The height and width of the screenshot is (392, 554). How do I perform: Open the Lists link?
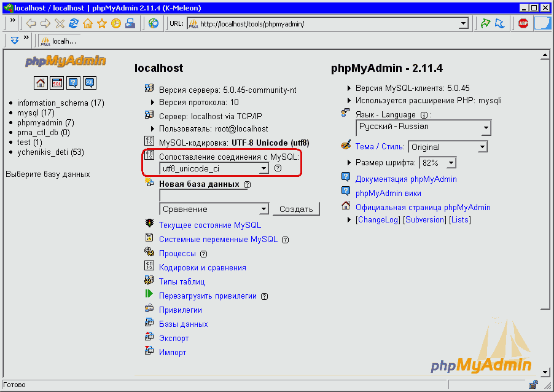(460, 220)
